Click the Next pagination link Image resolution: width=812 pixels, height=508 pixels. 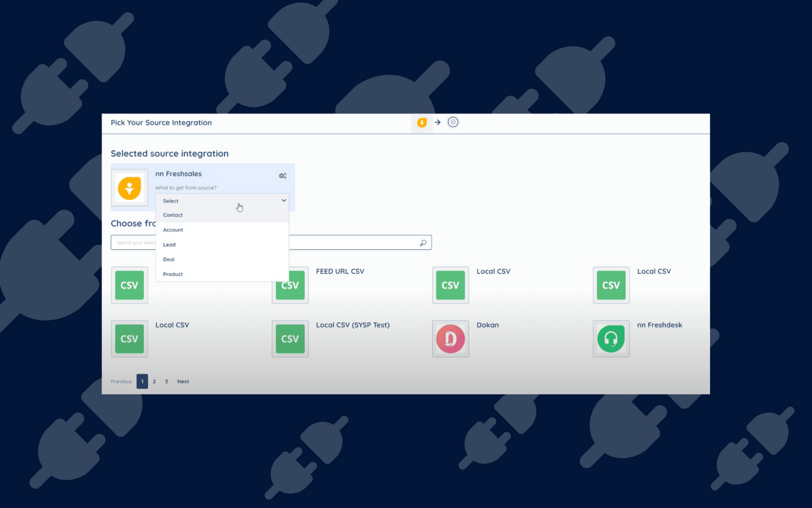(183, 381)
